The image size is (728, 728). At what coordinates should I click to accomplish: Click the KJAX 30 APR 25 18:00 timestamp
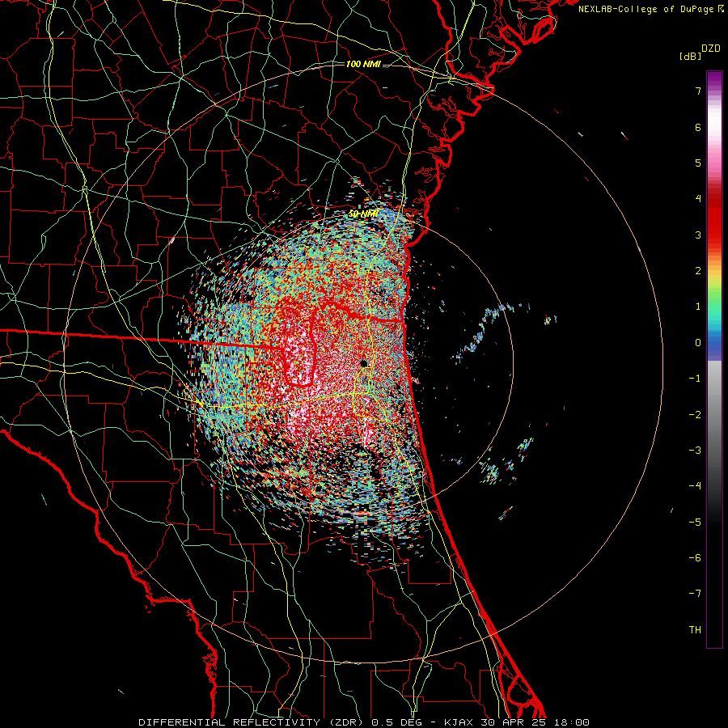517,722
